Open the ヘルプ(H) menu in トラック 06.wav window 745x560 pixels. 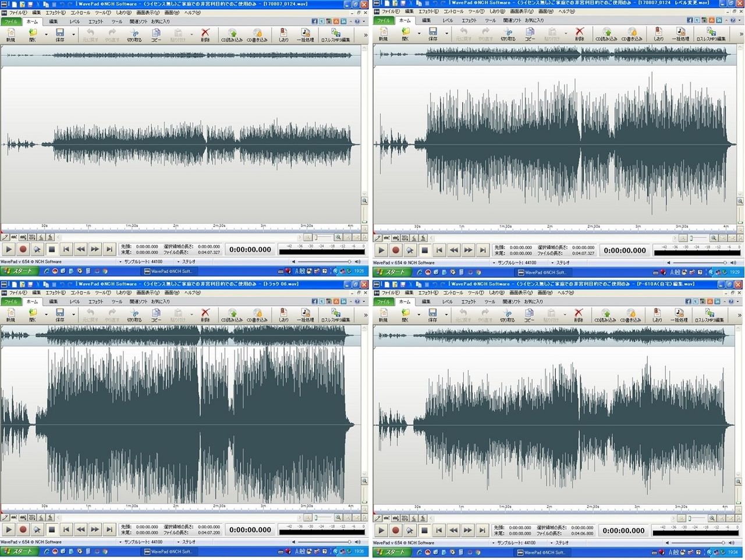point(192,292)
